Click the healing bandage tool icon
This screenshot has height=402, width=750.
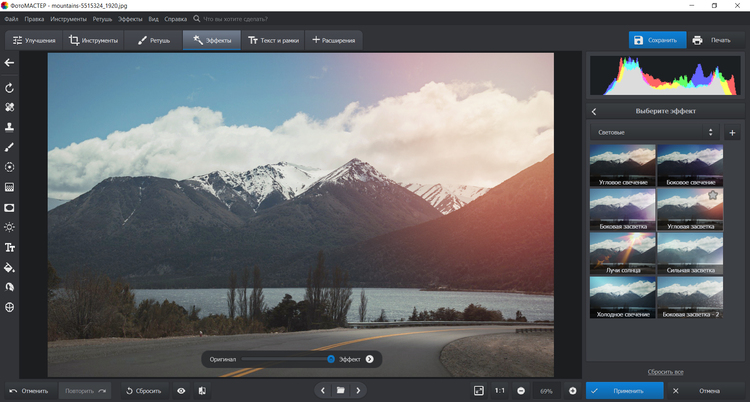pos(9,107)
